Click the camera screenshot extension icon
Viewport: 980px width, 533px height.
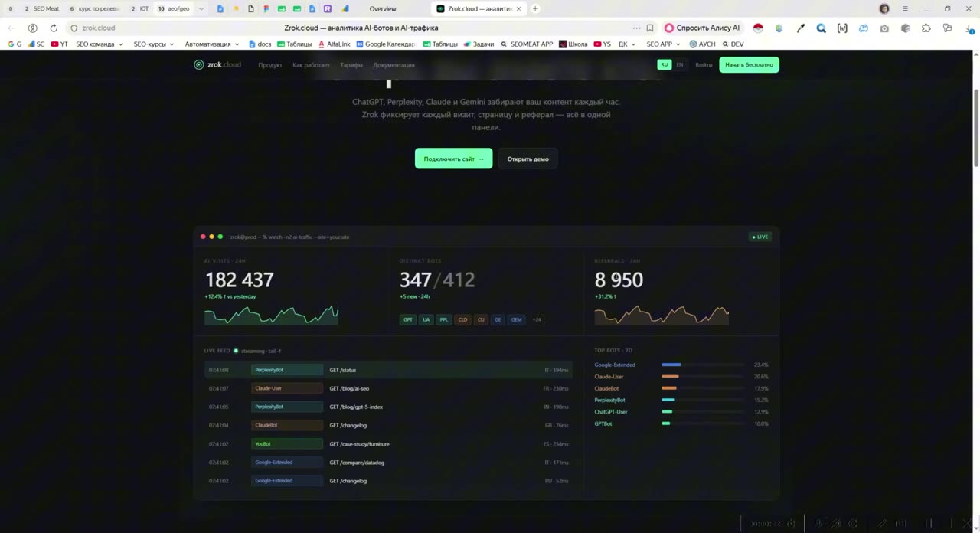pyautogui.click(x=884, y=28)
